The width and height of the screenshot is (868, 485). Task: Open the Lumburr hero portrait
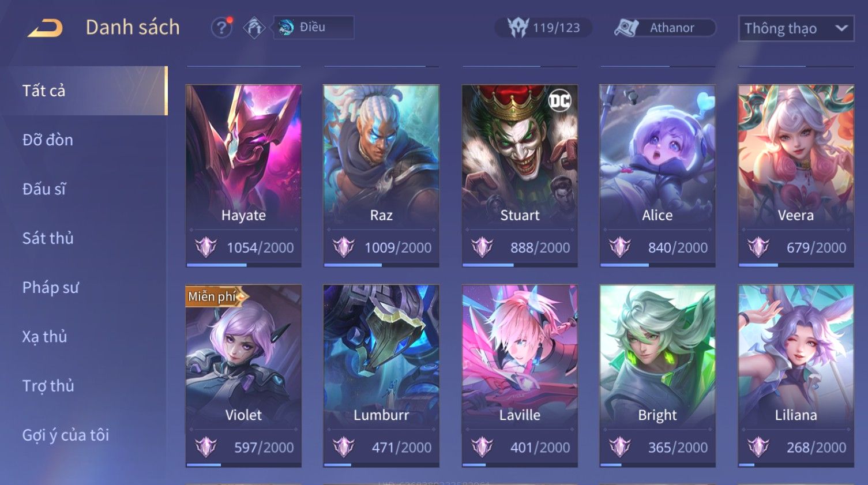(x=381, y=356)
